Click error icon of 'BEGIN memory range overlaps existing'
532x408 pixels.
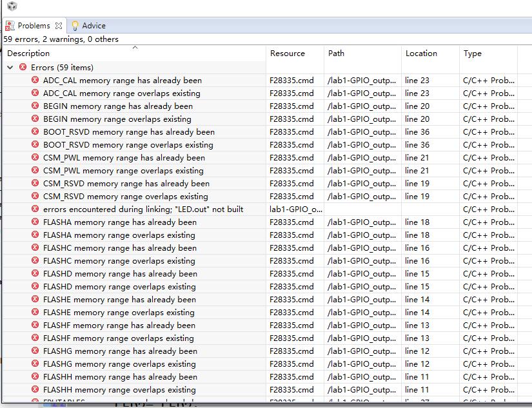coord(35,119)
